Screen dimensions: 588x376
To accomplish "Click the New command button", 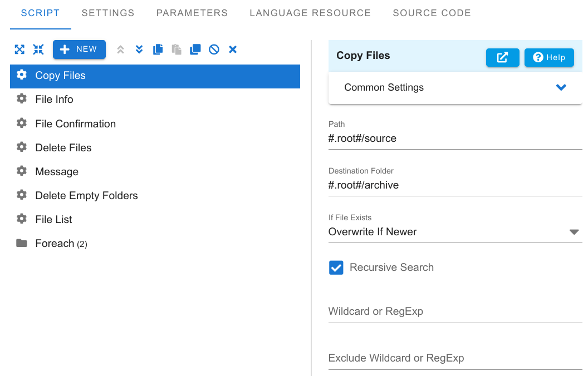I will (79, 50).
